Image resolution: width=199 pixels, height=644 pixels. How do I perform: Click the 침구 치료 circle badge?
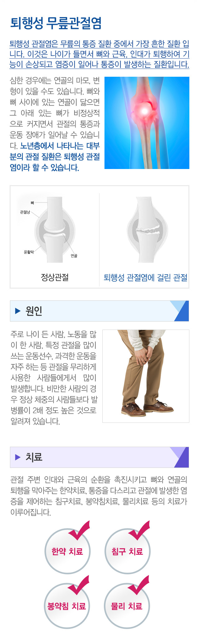pyautogui.click(x=127, y=551)
